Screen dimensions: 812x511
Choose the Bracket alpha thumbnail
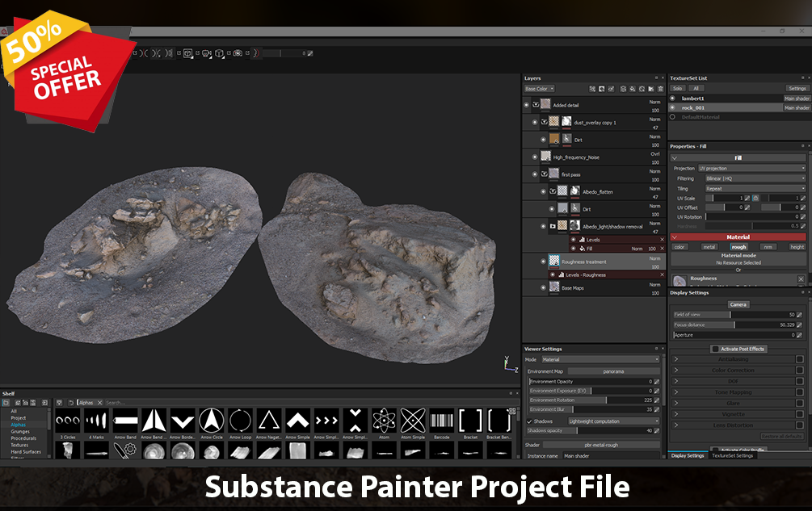pos(470,421)
